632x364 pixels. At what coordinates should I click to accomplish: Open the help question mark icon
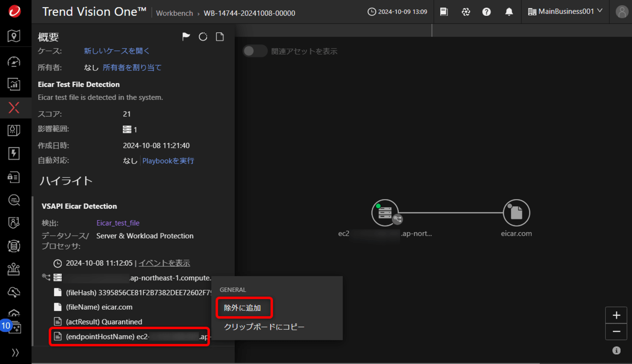click(487, 12)
